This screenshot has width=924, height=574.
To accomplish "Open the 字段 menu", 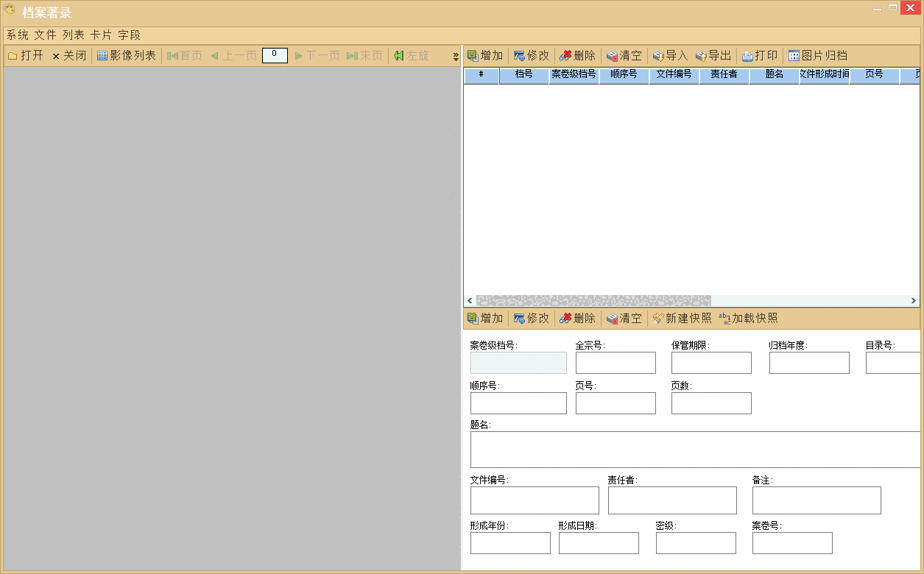I will coord(129,35).
